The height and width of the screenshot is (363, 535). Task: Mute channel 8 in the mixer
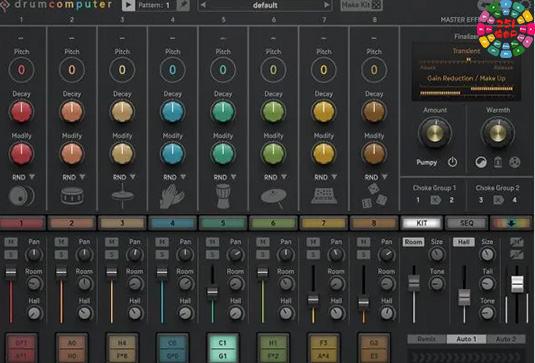pyautogui.click(x=363, y=242)
